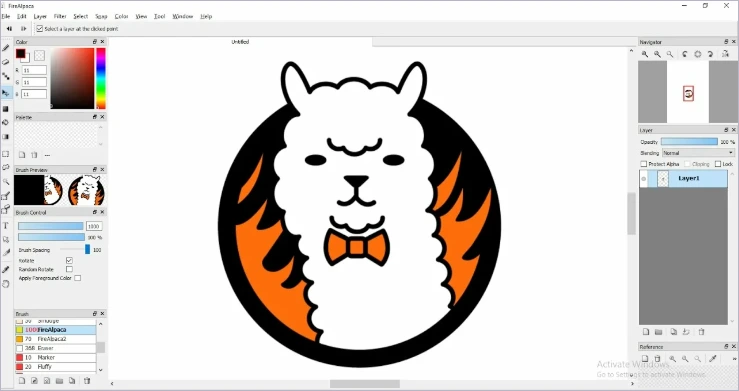
Task: Click Navigator reset rotation icon
Action: 698,54
